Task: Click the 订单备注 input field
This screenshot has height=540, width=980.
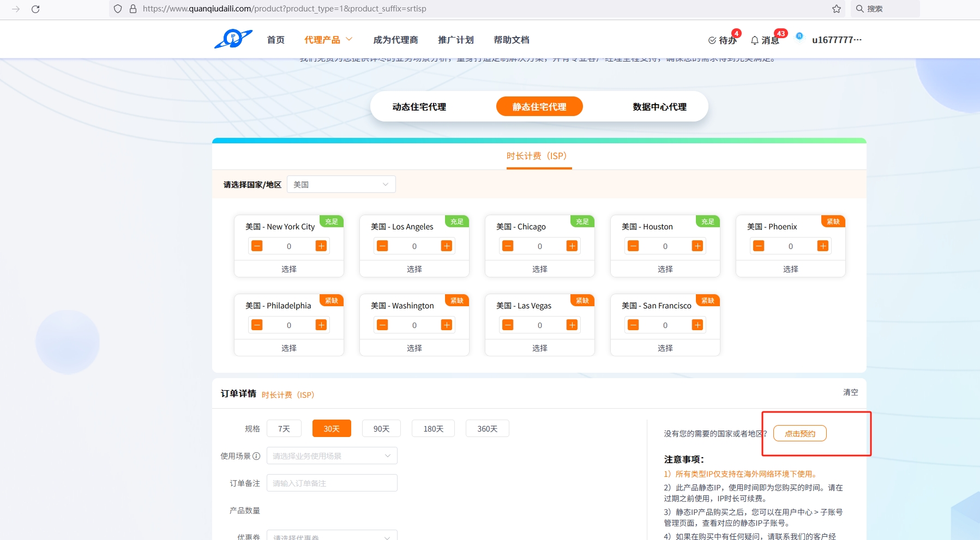Action: 332,483
